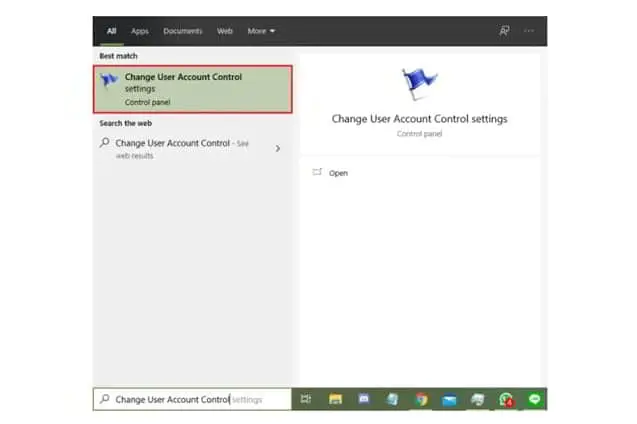The image size is (637, 424).
Task: Click the Change User Account Control settings title
Action: 419,119
